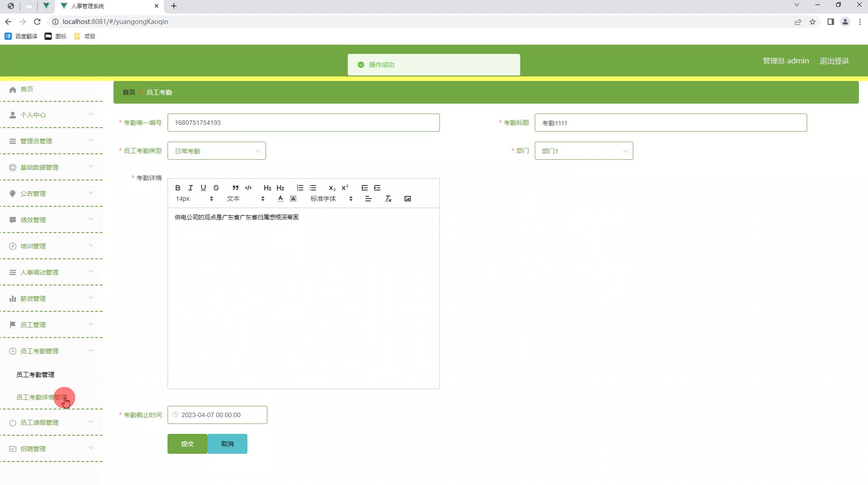Go back to the previous browser page

click(x=8, y=22)
